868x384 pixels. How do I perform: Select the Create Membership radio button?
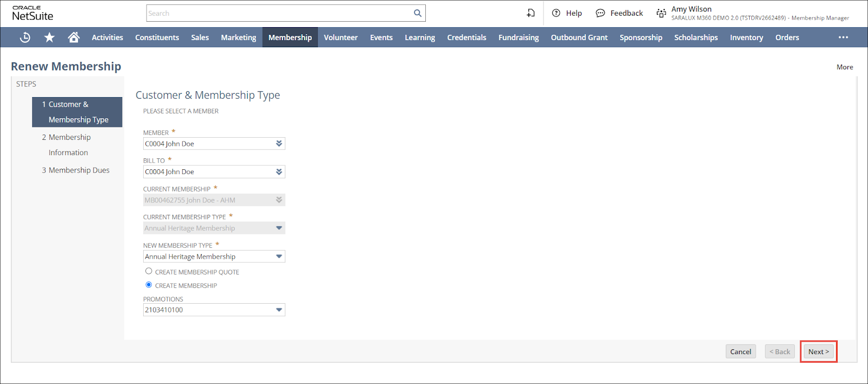tap(149, 285)
